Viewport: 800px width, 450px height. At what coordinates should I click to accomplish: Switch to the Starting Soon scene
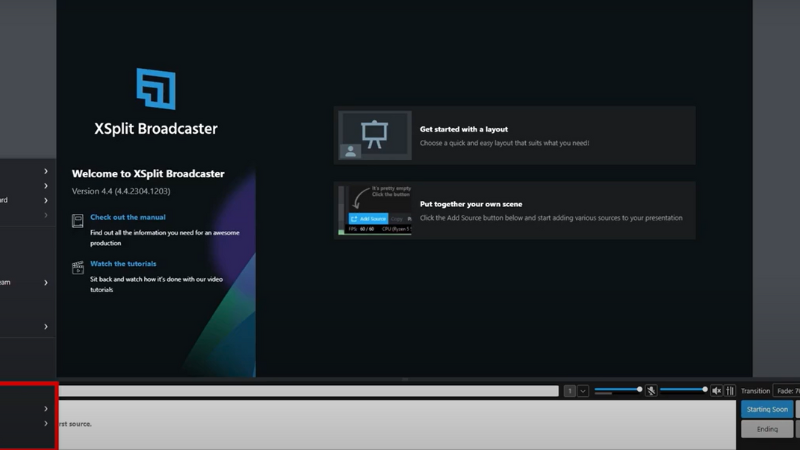click(767, 409)
